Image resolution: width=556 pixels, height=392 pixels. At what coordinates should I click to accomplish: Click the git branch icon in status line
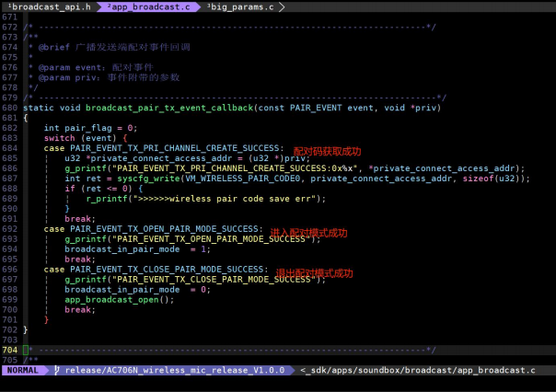pyautogui.click(x=57, y=370)
